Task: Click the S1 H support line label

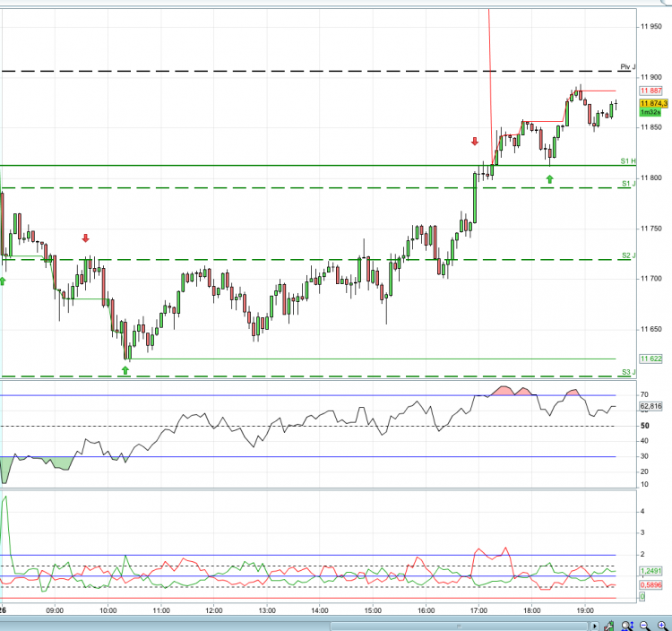Action: click(x=628, y=160)
